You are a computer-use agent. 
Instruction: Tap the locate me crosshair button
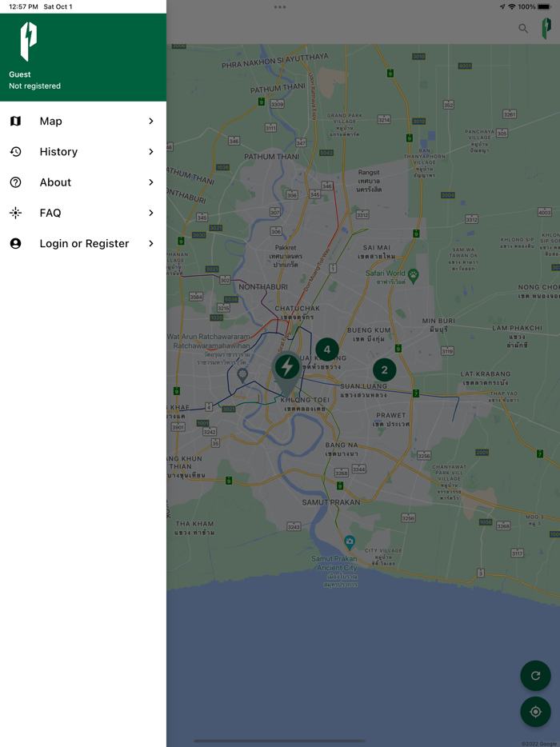pos(535,712)
